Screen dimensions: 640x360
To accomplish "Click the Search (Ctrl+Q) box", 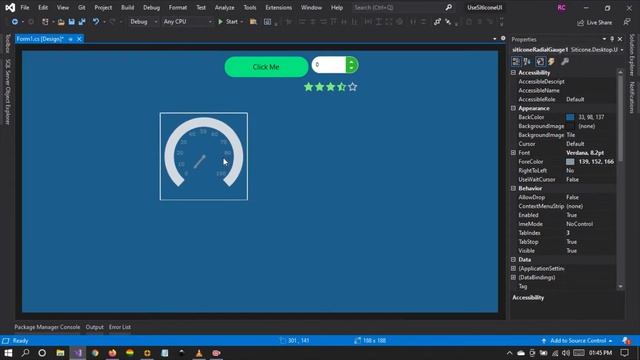I will [403, 7].
